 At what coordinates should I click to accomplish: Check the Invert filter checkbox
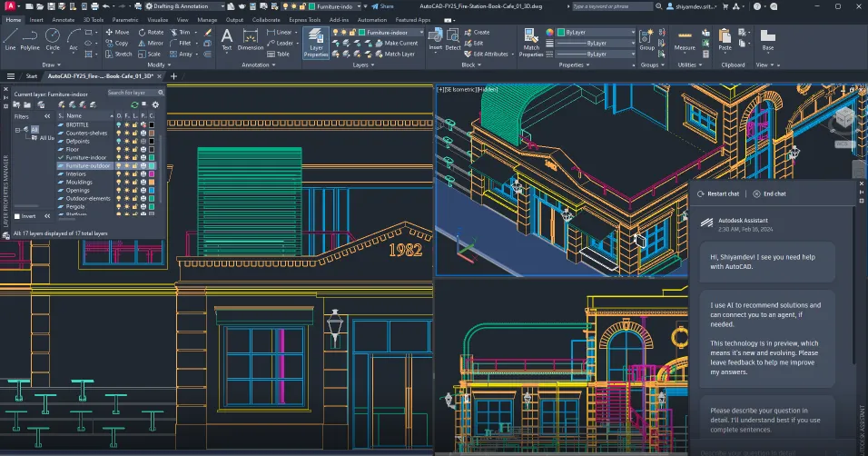pos(17,216)
